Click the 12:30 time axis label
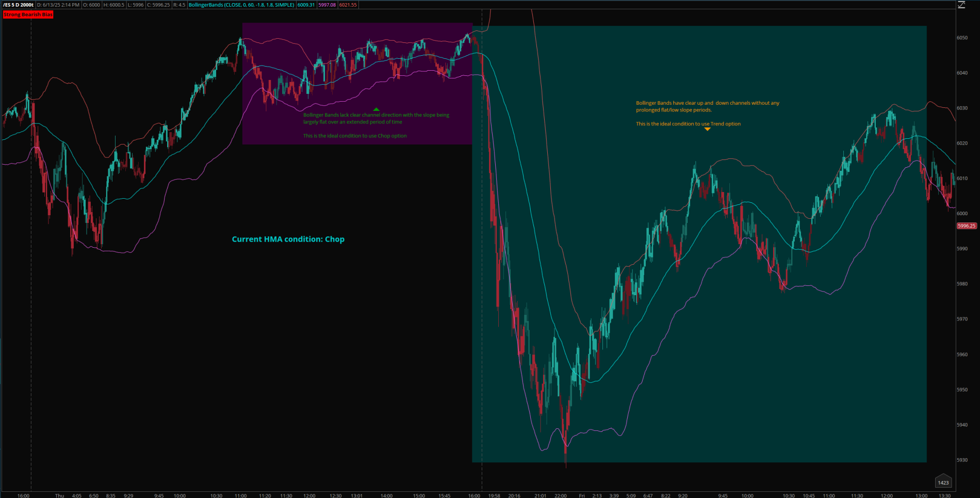 pos(335,495)
